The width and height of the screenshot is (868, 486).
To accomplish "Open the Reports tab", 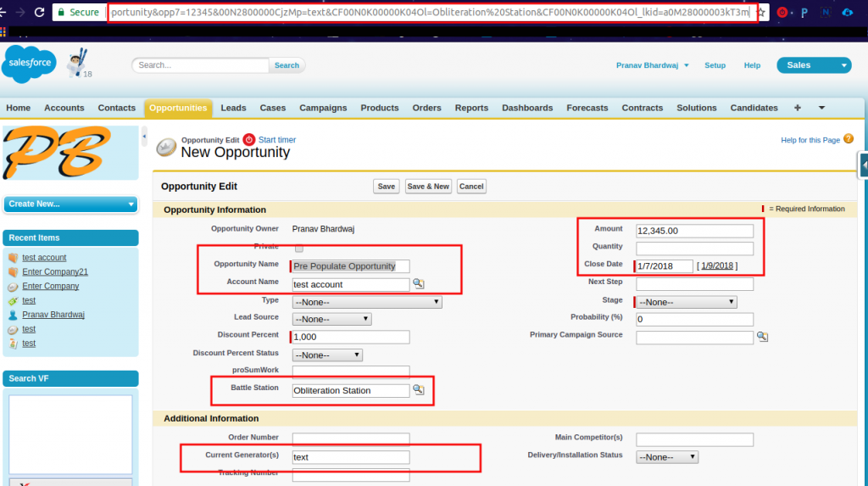I will coord(471,108).
